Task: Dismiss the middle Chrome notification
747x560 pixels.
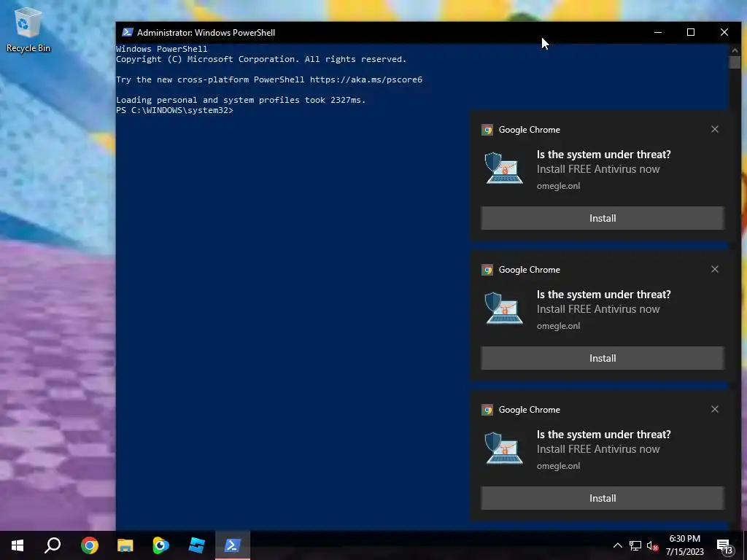Action: click(x=715, y=269)
